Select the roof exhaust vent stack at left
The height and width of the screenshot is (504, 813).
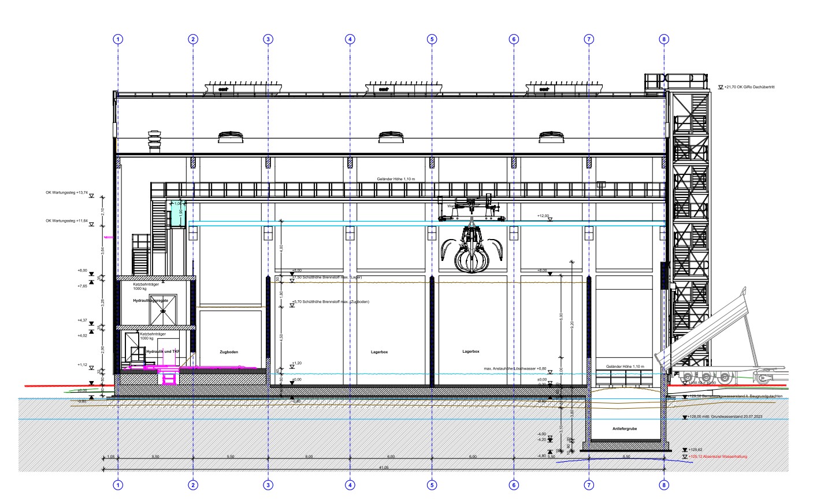click(x=154, y=142)
